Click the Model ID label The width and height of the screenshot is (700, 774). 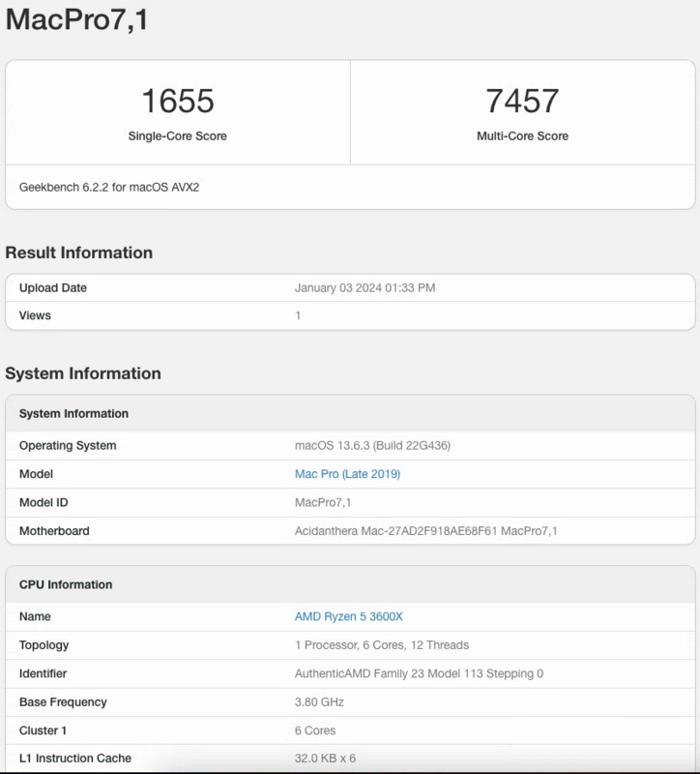pyautogui.click(x=44, y=502)
